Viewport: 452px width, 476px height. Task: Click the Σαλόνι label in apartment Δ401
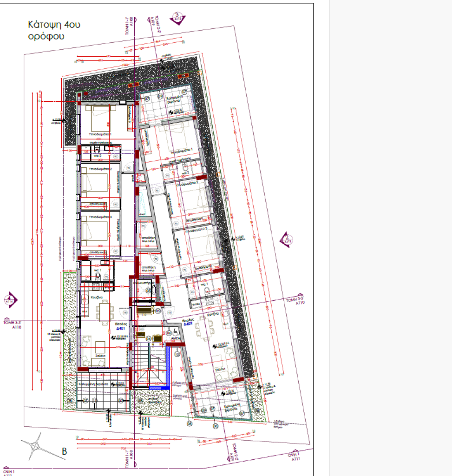pyautogui.click(x=100, y=356)
